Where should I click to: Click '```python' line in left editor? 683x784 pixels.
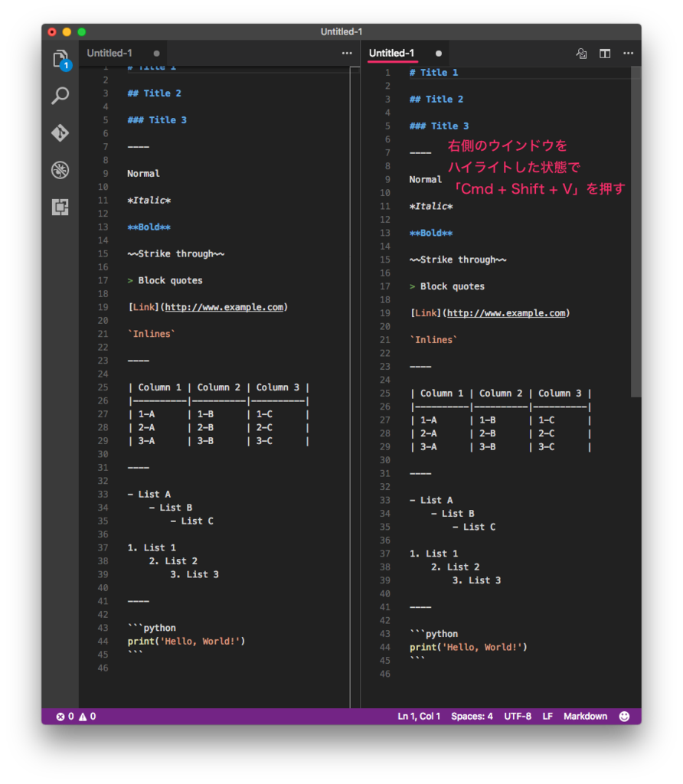152,628
